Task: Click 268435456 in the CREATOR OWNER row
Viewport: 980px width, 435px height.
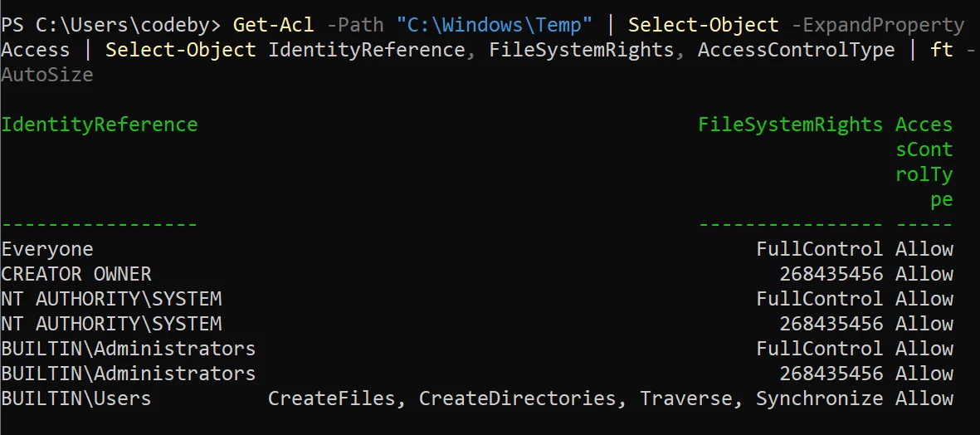Action: click(831, 274)
